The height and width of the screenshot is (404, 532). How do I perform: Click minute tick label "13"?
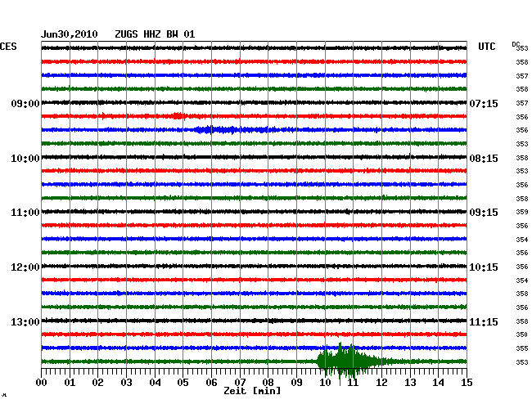coord(410,382)
